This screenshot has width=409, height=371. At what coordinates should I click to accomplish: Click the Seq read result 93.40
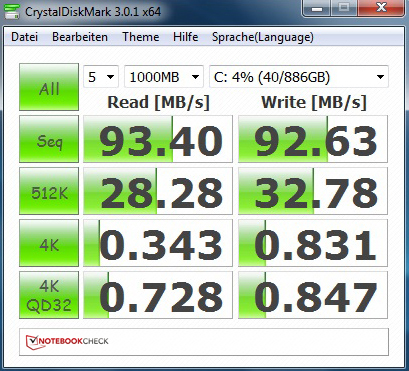(158, 139)
